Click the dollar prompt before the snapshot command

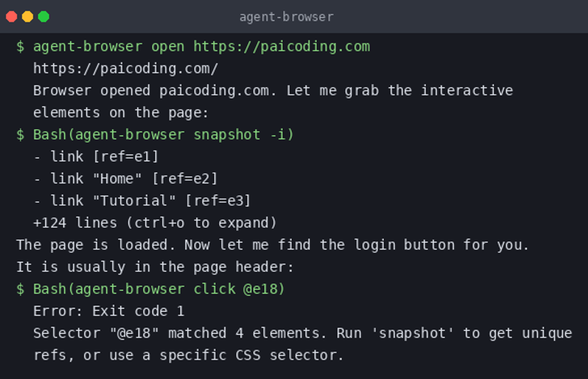(20, 135)
